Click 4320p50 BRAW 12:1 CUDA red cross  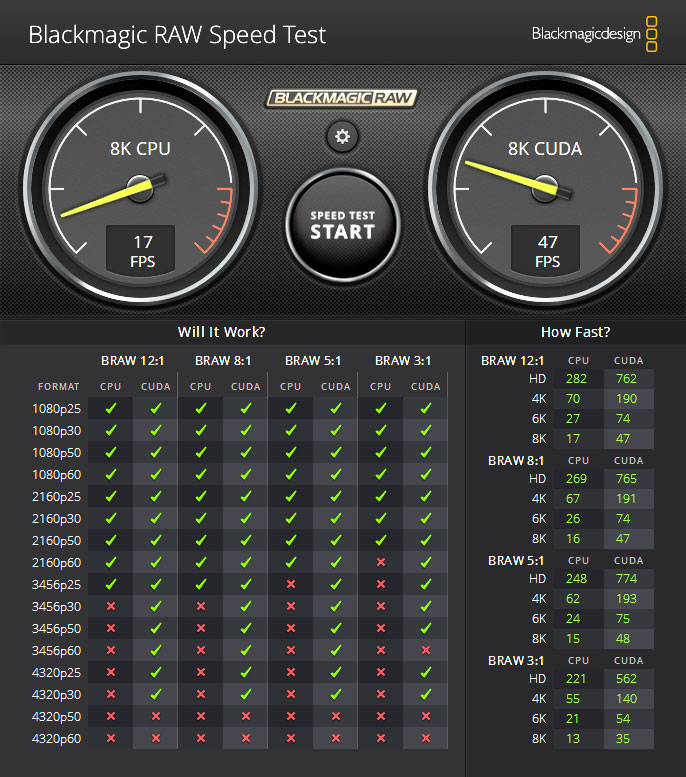[156, 716]
